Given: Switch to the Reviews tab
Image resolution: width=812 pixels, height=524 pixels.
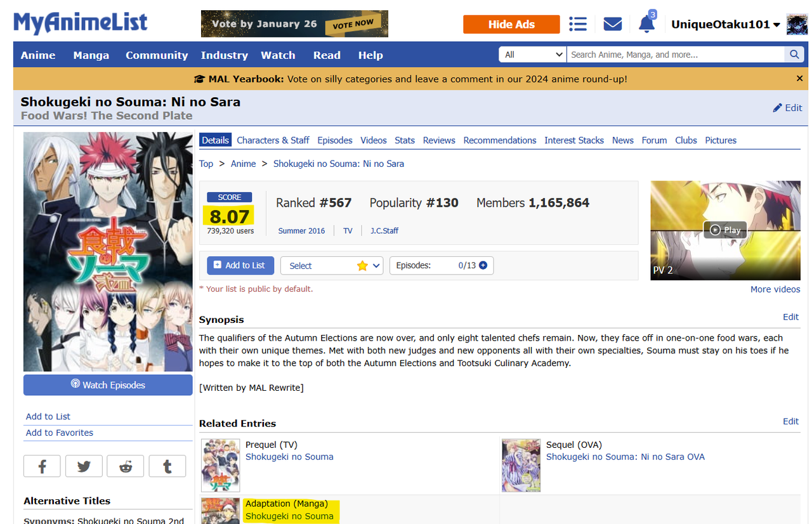Looking at the screenshot, I should click(439, 140).
